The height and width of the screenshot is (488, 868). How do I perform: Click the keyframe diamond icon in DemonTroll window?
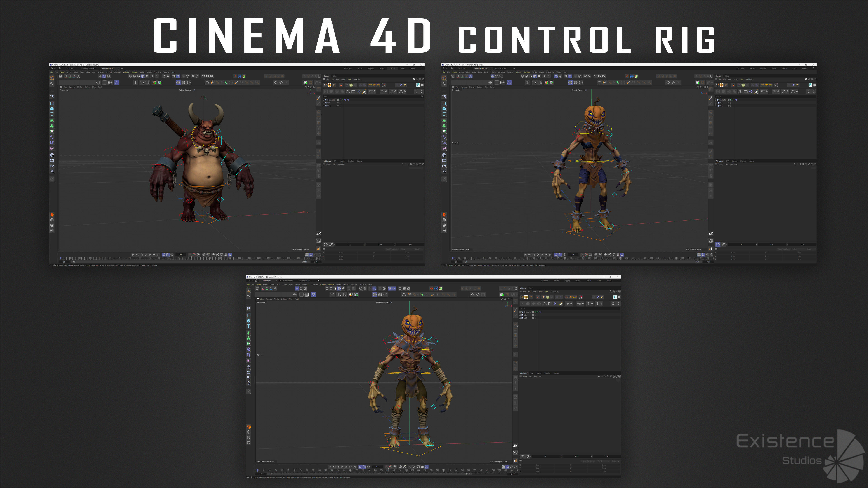[x=276, y=82]
